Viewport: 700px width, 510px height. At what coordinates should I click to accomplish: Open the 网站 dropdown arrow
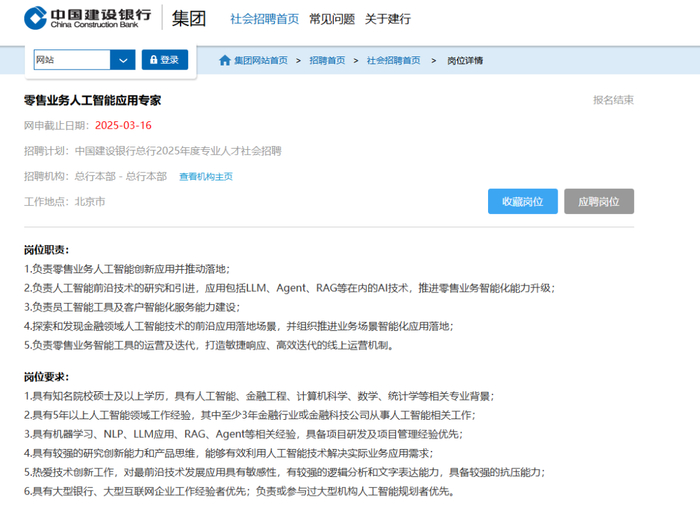click(x=123, y=60)
